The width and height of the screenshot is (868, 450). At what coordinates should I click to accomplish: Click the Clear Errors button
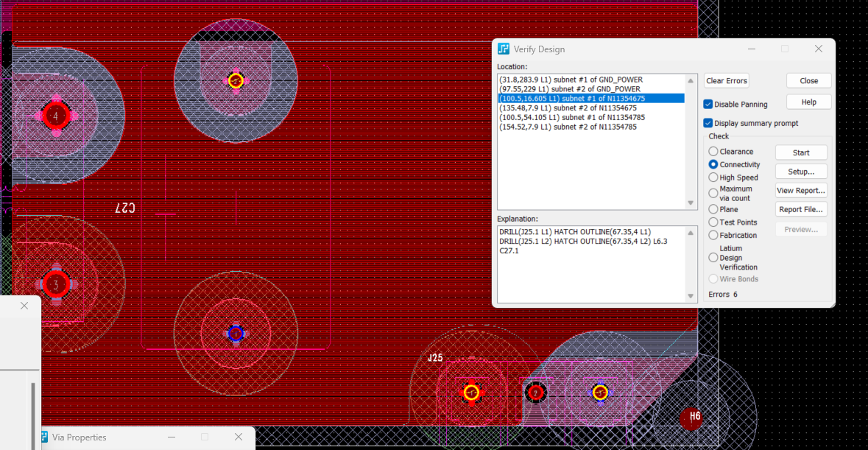(x=727, y=81)
